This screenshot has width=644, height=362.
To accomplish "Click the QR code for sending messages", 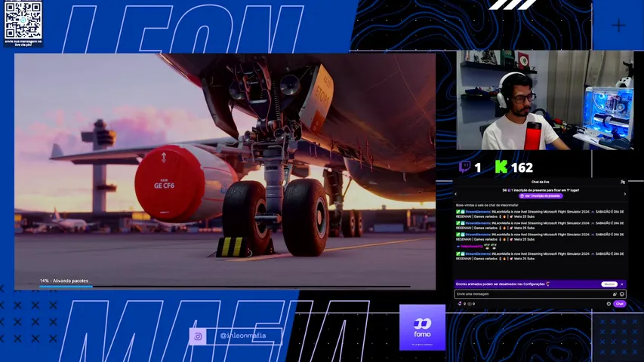I will pyautogui.click(x=23, y=20).
